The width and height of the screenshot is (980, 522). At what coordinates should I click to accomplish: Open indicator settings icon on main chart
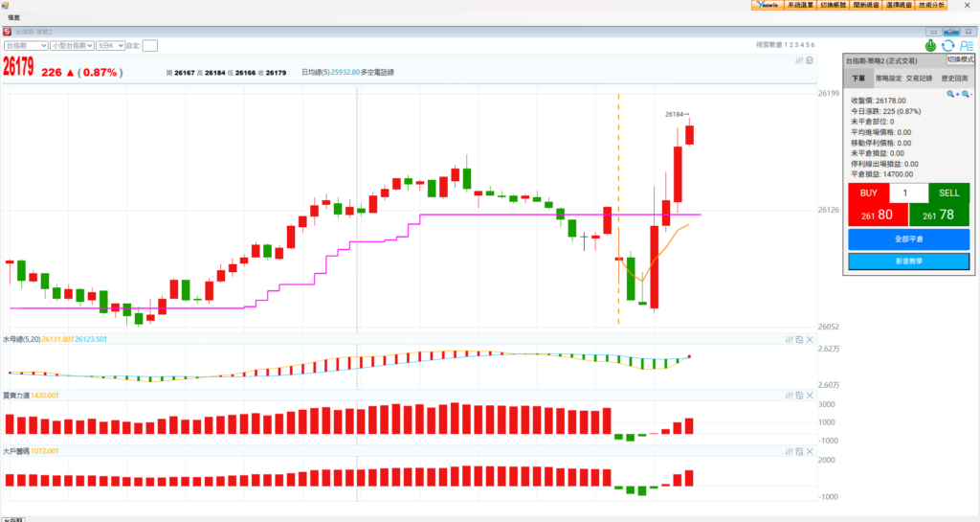[x=798, y=61]
